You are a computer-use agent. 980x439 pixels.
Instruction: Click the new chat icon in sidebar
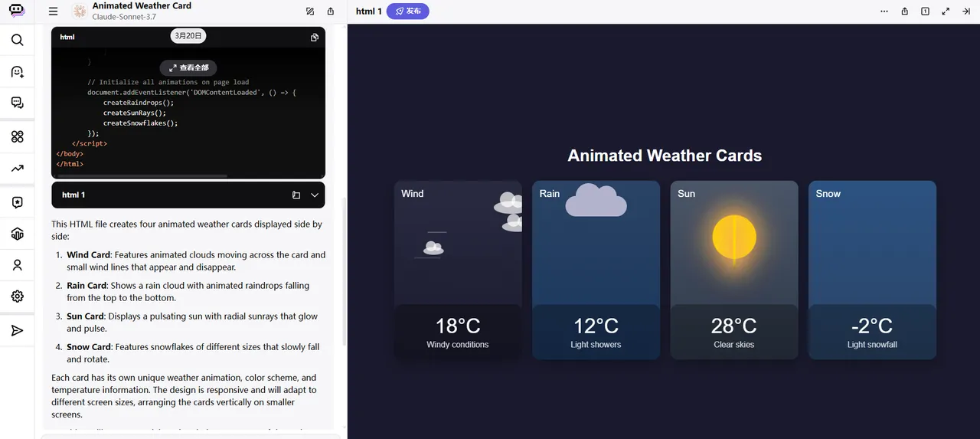point(17,71)
